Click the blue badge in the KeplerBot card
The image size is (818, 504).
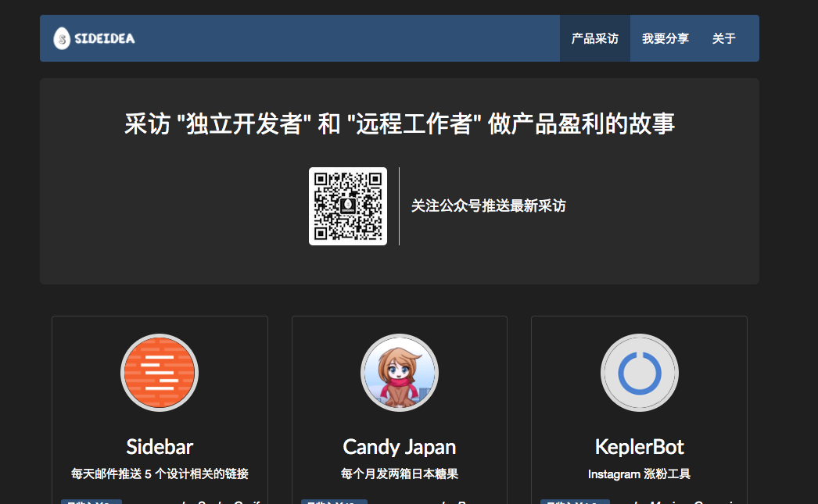click(x=575, y=501)
